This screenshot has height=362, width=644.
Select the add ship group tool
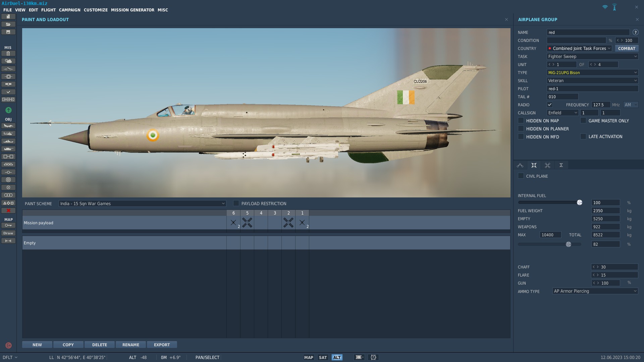[8, 141]
